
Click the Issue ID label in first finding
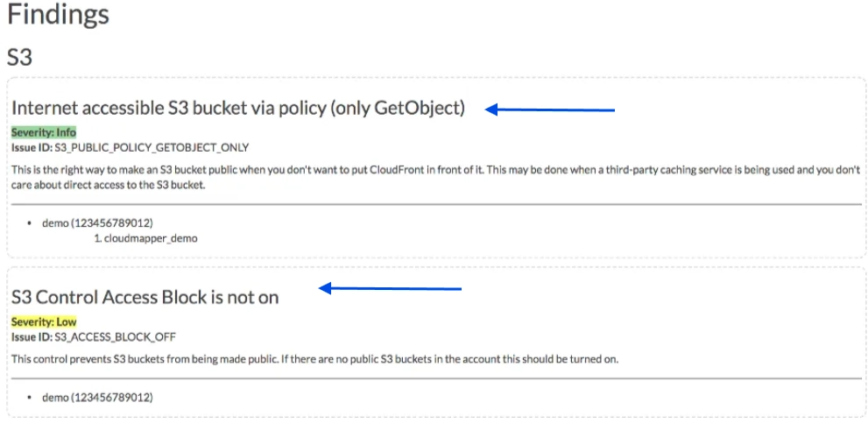pyautogui.click(x=32, y=148)
